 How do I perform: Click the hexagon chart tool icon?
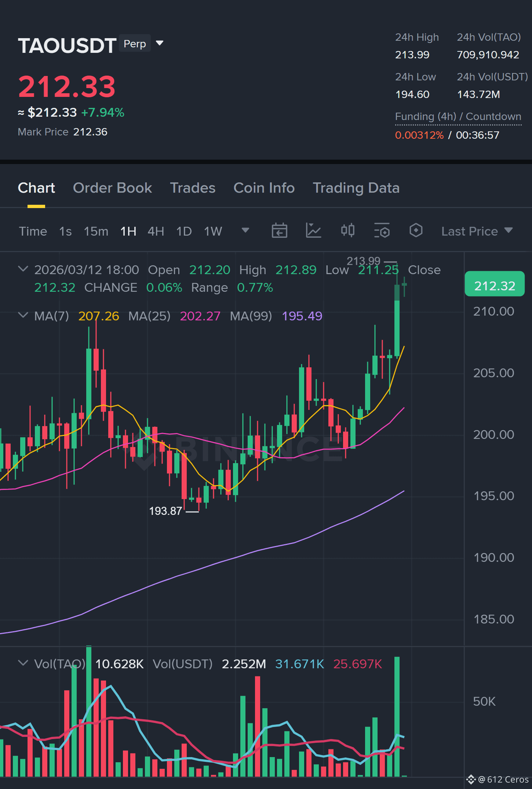click(416, 230)
